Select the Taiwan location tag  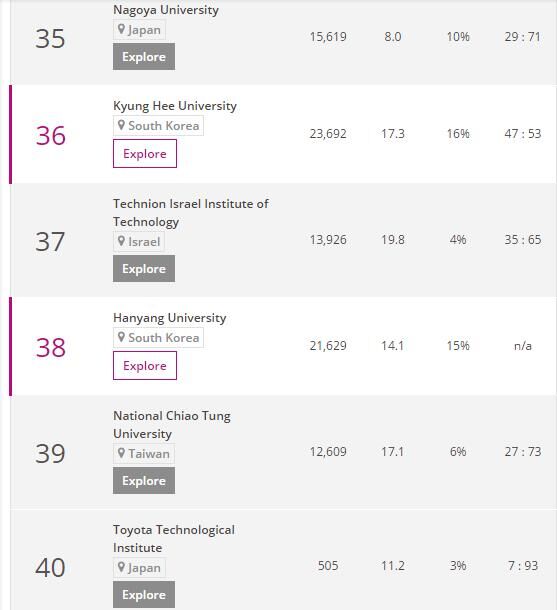pyautogui.click(x=144, y=454)
